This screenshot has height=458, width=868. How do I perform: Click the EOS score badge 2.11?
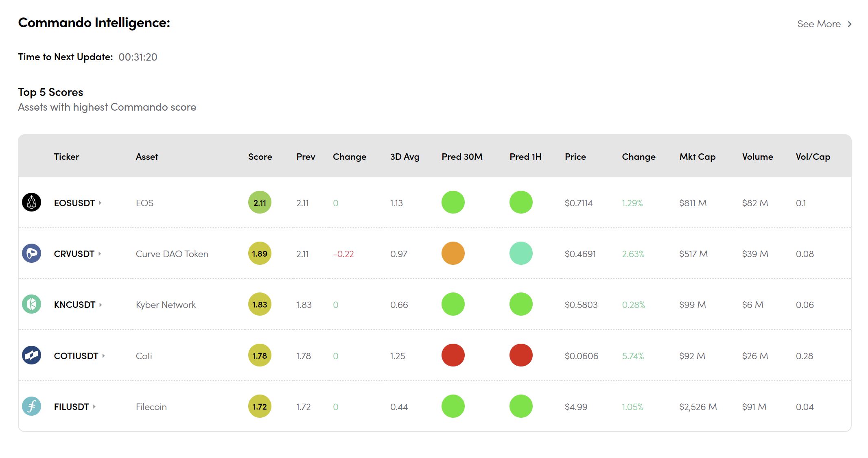click(260, 202)
